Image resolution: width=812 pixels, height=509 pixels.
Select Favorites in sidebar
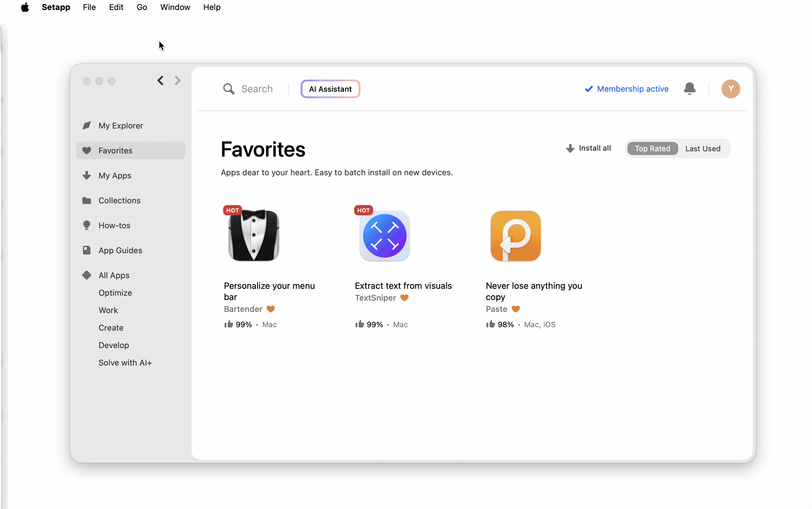131,150
